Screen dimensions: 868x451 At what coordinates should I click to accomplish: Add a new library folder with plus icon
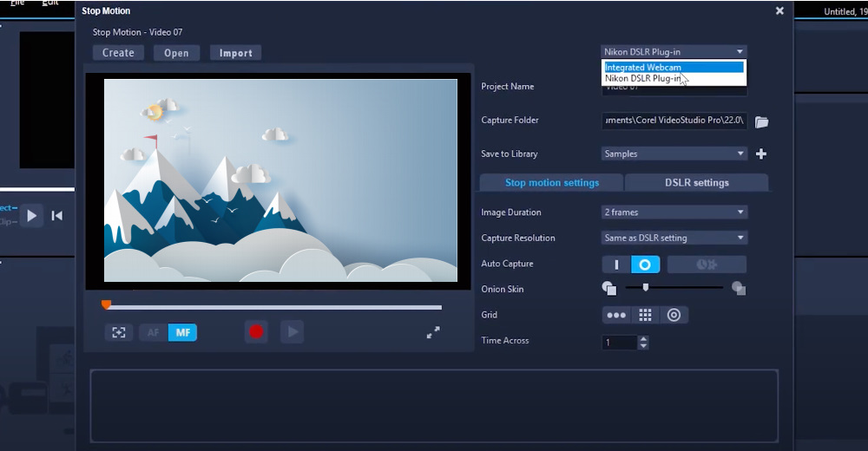(x=761, y=154)
